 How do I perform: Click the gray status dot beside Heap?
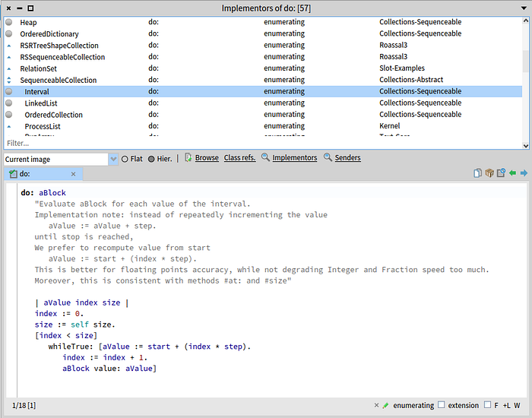(x=9, y=22)
